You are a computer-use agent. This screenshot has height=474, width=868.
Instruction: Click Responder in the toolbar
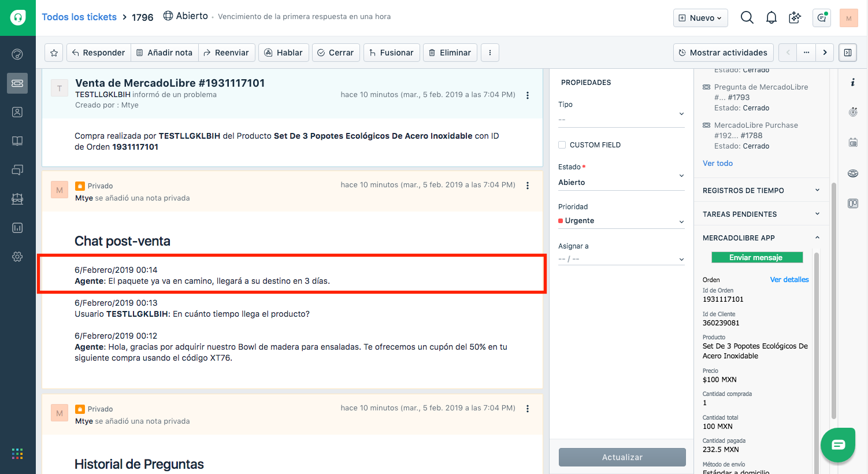pyautogui.click(x=99, y=53)
